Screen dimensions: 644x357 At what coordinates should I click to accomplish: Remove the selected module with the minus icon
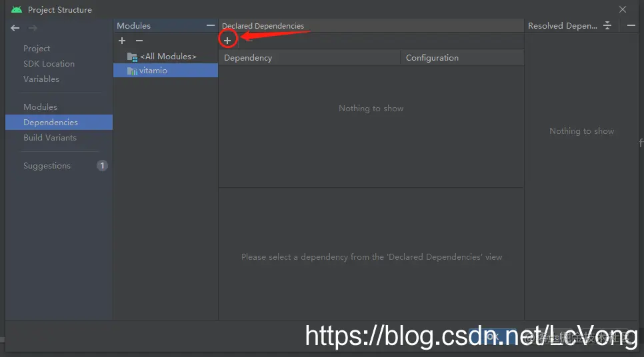click(139, 41)
